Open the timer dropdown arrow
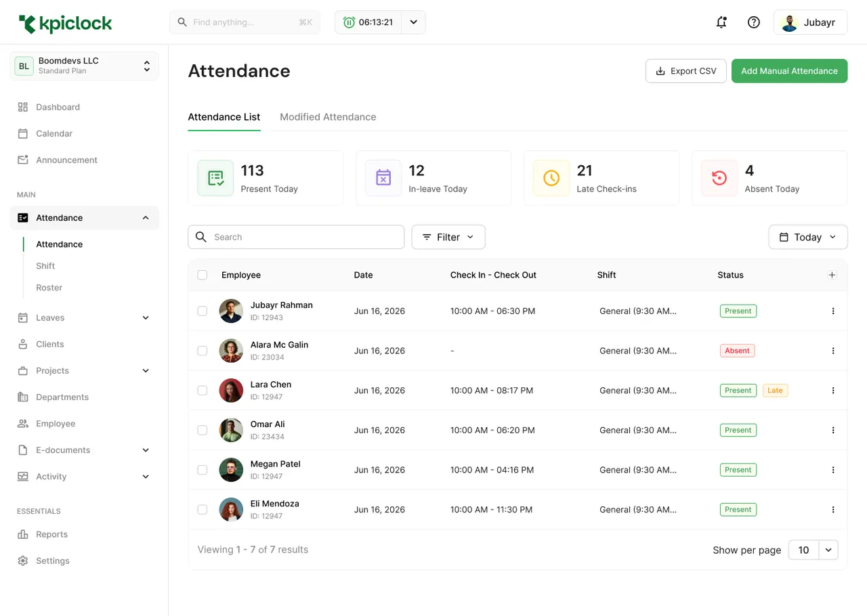The width and height of the screenshot is (867, 616). [x=413, y=22]
